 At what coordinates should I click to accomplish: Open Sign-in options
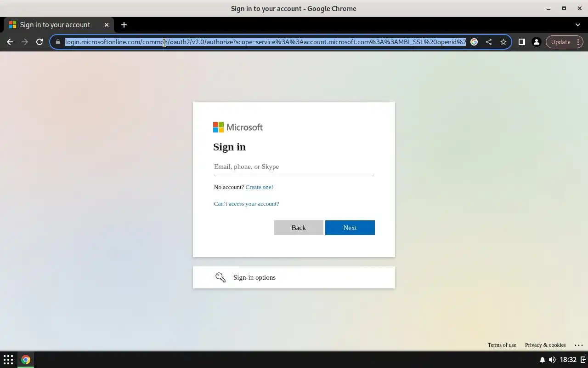point(294,277)
